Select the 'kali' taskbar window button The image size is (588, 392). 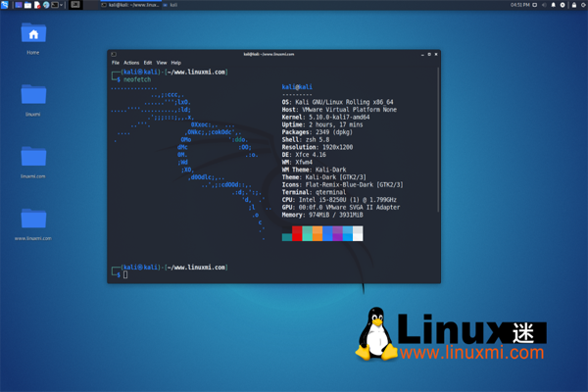171,5
